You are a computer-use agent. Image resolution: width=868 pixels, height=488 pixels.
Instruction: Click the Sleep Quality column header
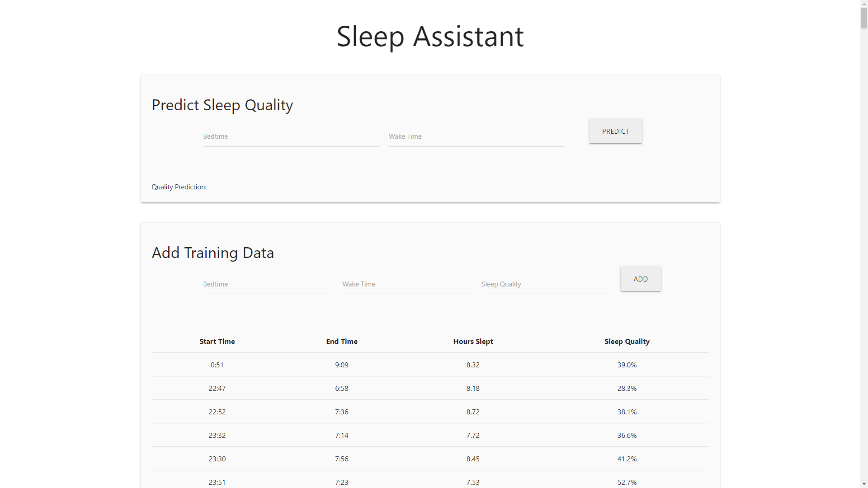click(x=627, y=342)
